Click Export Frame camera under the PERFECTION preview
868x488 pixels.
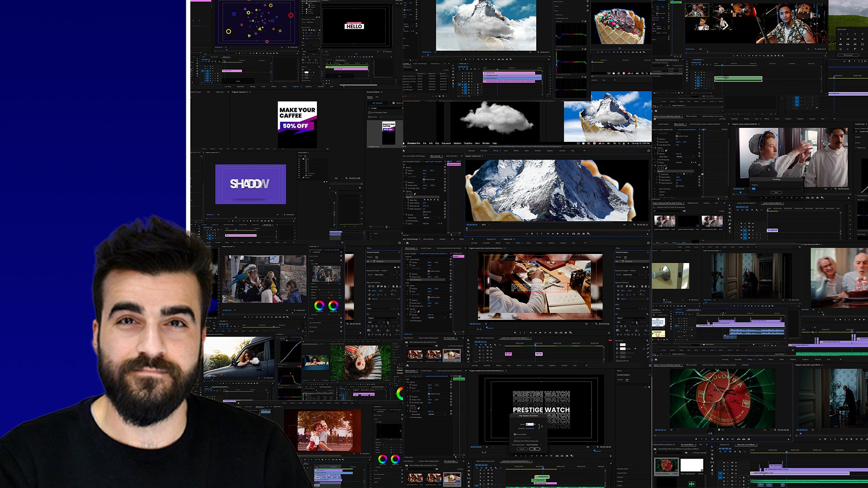click(566, 333)
